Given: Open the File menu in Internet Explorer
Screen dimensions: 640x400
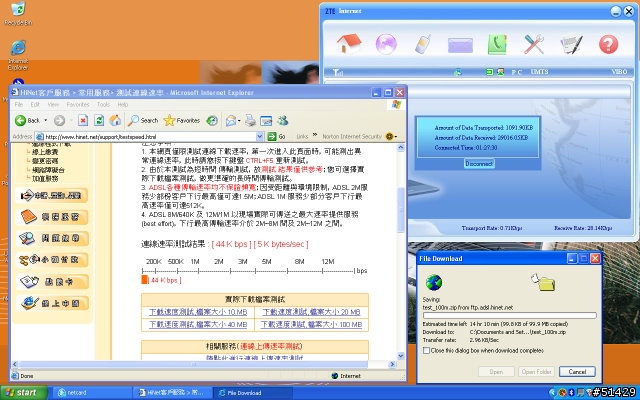Looking at the screenshot, I should click(x=19, y=104).
